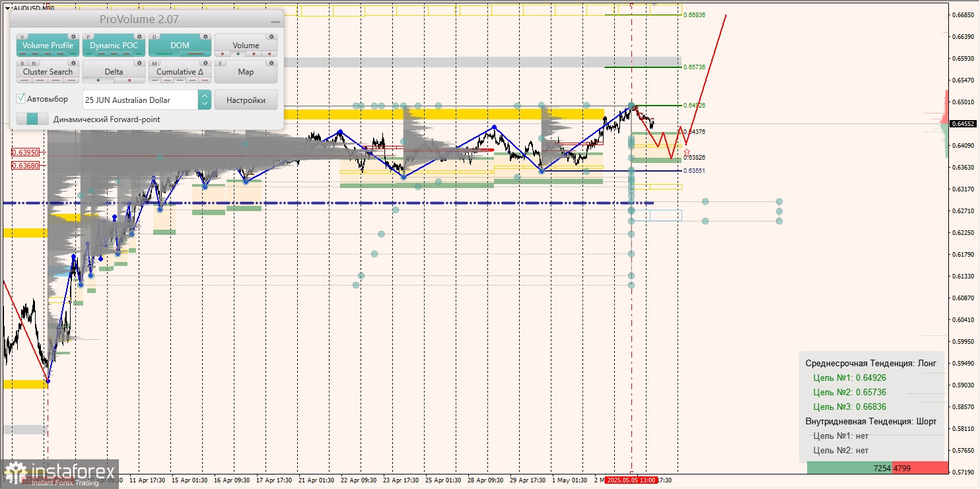Uncheck the Автовыбор checkbox

coord(21,98)
